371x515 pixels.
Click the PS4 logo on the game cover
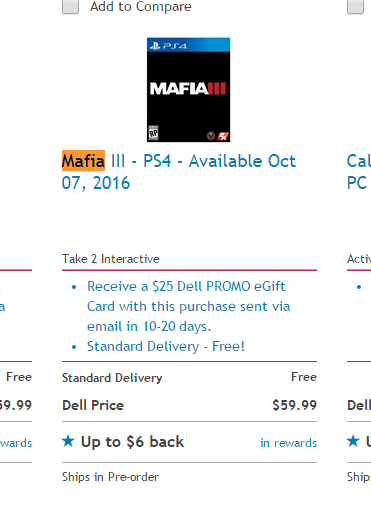point(168,46)
